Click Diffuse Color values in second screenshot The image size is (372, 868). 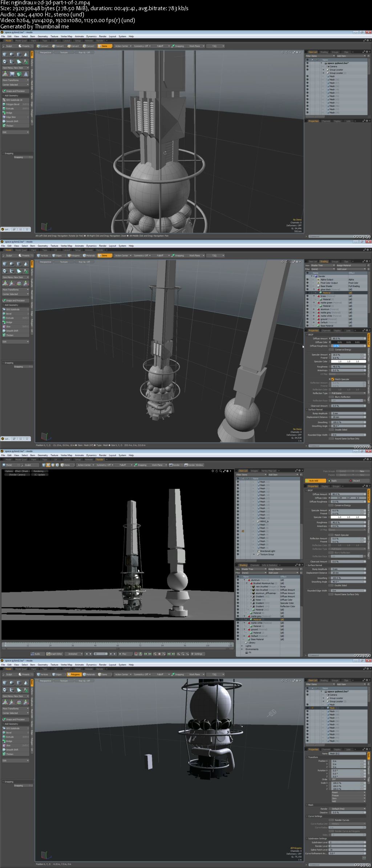[x=349, y=342]
